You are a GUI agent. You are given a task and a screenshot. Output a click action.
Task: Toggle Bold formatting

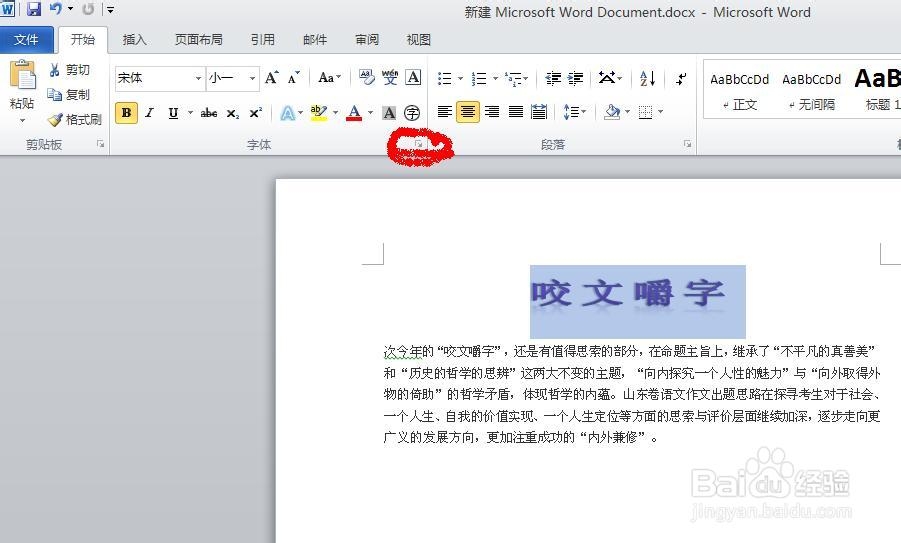[126, 113]
